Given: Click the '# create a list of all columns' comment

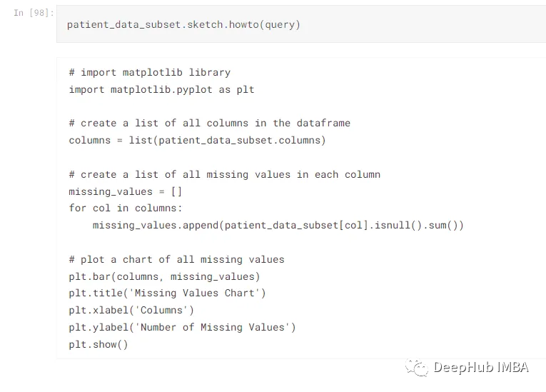Looking at the screenshot, I should click(x=210, y=123).
